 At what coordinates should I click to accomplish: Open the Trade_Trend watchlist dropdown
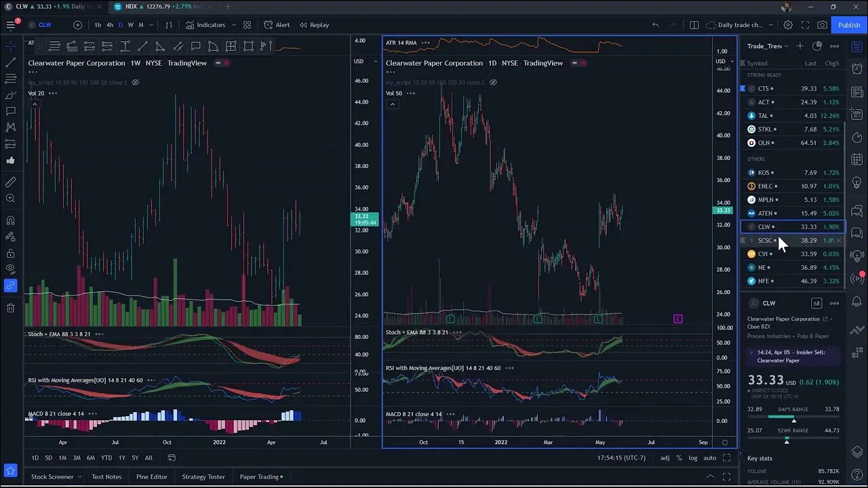[768, 46]
